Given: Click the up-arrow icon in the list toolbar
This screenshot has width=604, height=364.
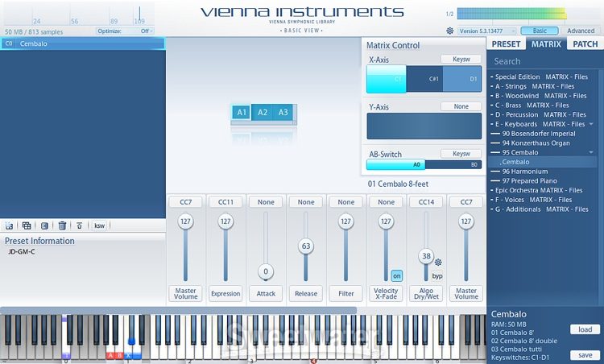Looking at the screenshot, I should (x=80, y=225).
